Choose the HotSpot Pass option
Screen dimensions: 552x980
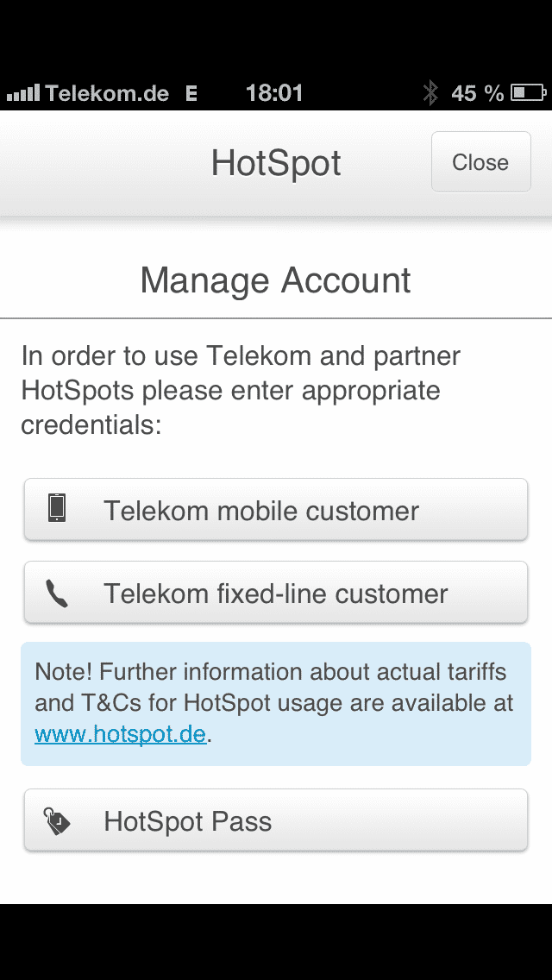pos(276,820)
